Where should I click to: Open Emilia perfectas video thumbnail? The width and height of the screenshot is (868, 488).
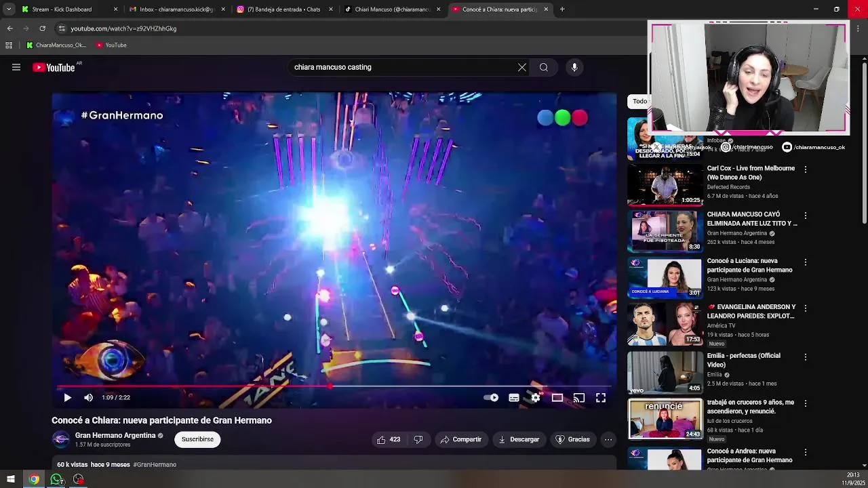(x=665, y=372)
